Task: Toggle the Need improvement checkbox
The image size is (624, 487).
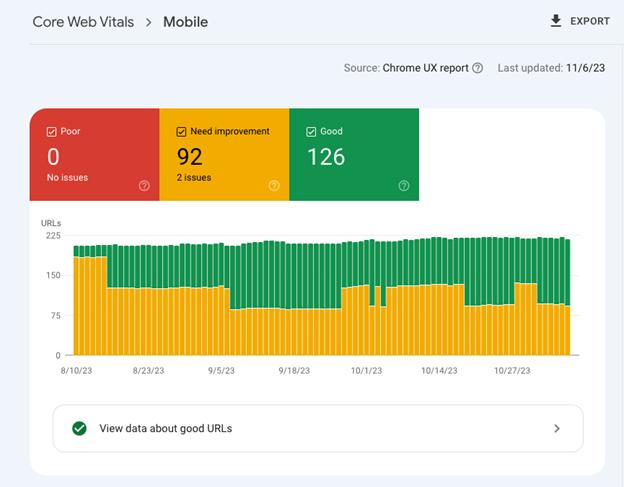Action: (x=181, y=132)
